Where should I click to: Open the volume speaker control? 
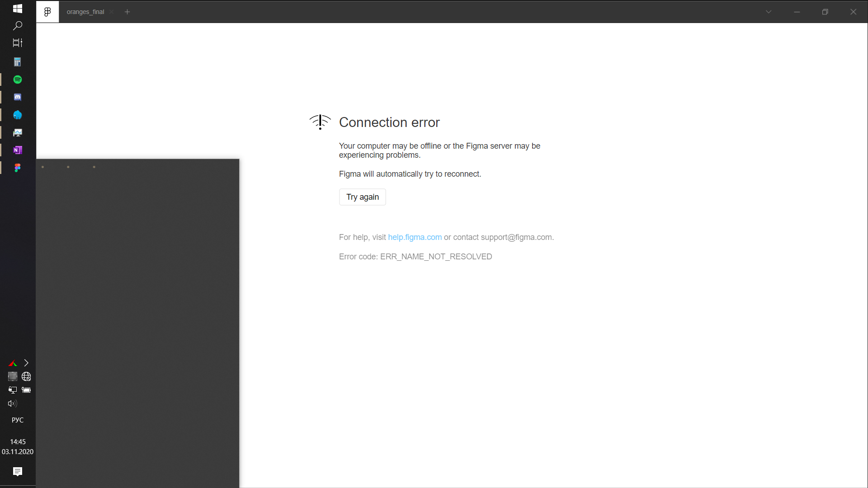pos(13,404)
